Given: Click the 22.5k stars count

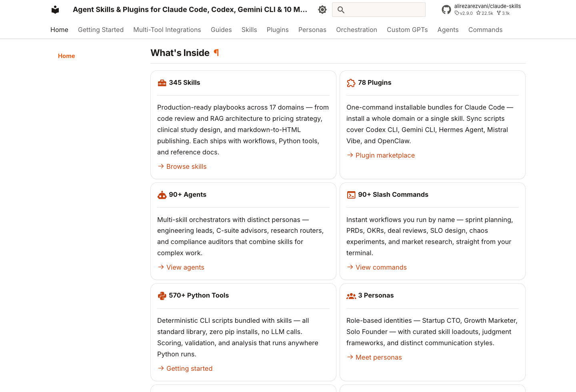Looking at the screenshot, I should (484, 13).
